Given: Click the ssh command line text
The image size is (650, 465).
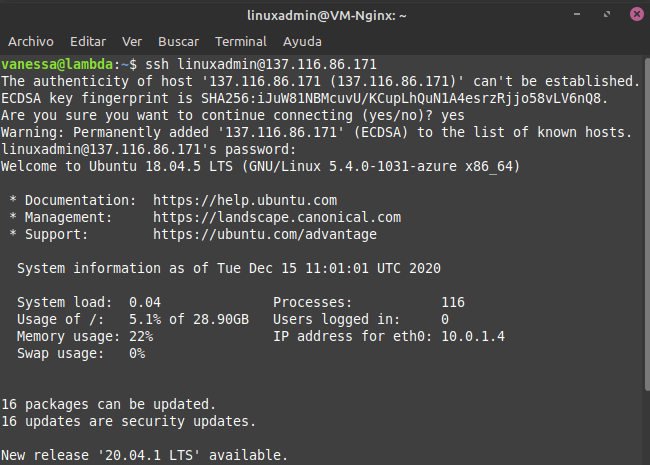Looking at the screenshot, I should (x=261, y=64).
